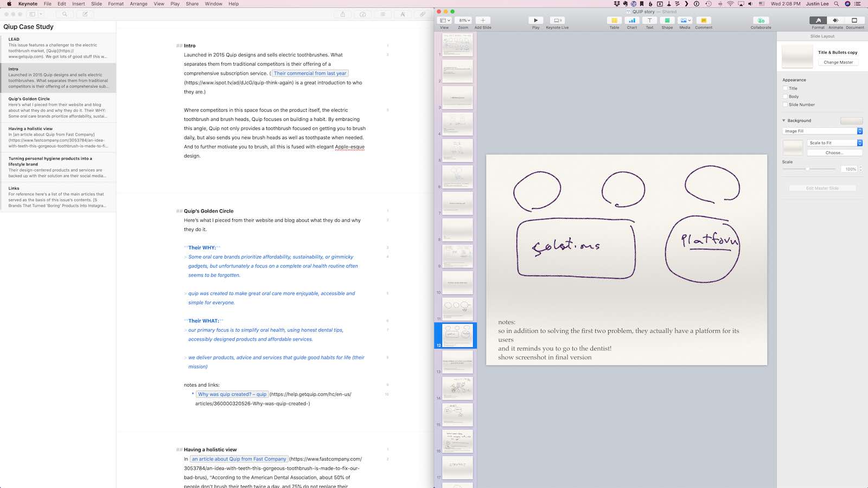The width and height of the screenshot is (868, 488).
Task: Click the Chart icon
Action: pos(632,21)
